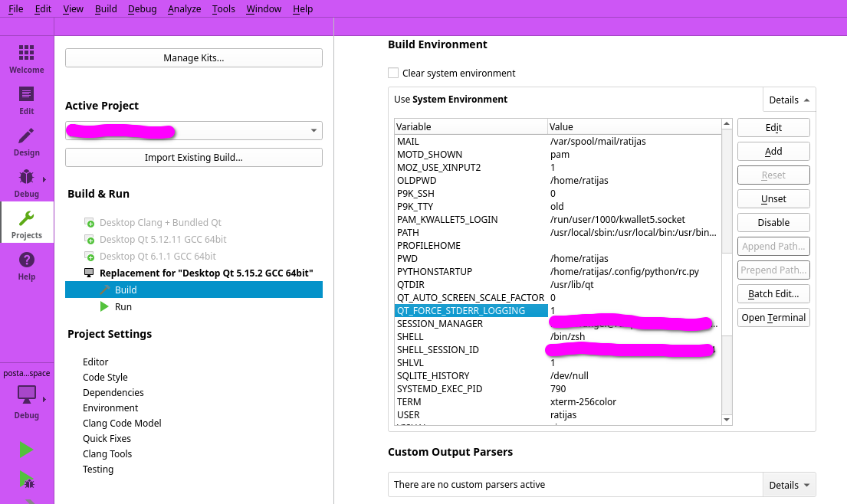Collapse Build Environment Details expander
The image size is (847, 504).
point(789,100)
